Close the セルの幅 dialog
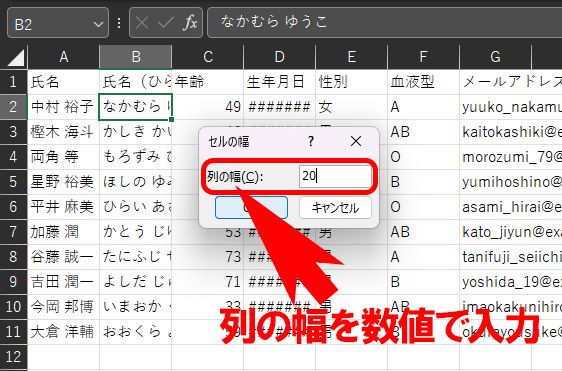This screenshot has width=562, height=371. [x=356, y=141]
